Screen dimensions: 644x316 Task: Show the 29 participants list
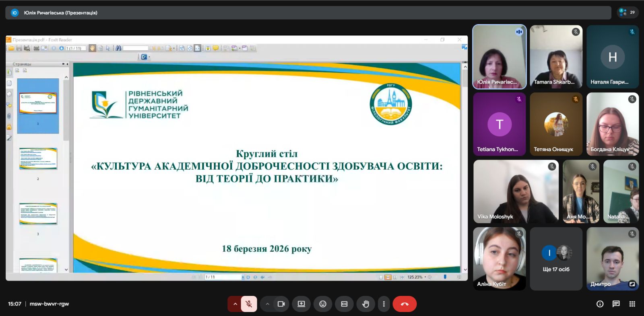coord(627,12)
